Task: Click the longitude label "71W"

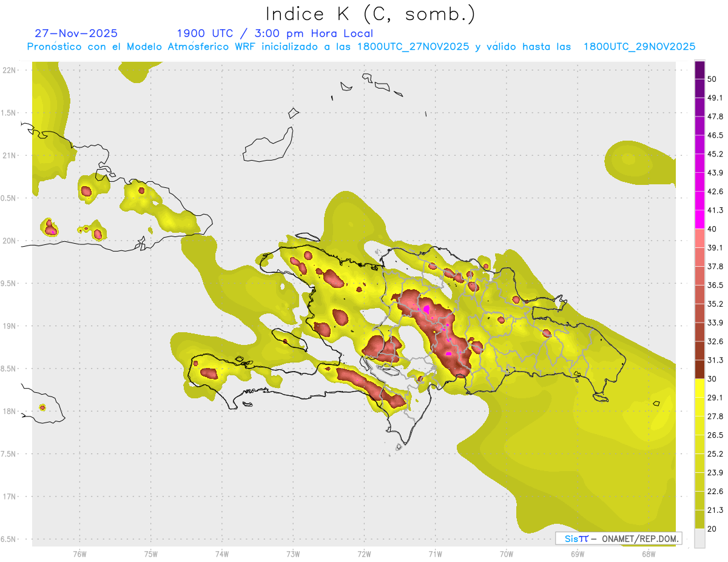Action: [435, 554]
